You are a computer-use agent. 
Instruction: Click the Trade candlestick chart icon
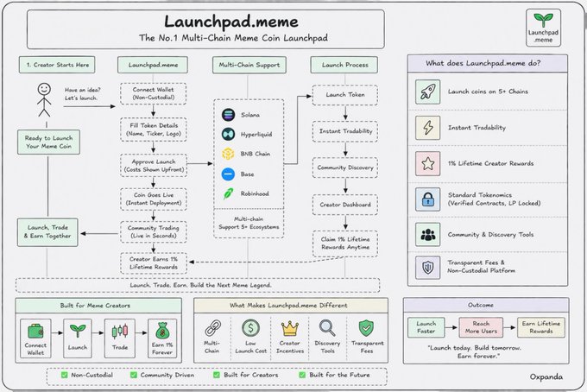pos(120,331)
